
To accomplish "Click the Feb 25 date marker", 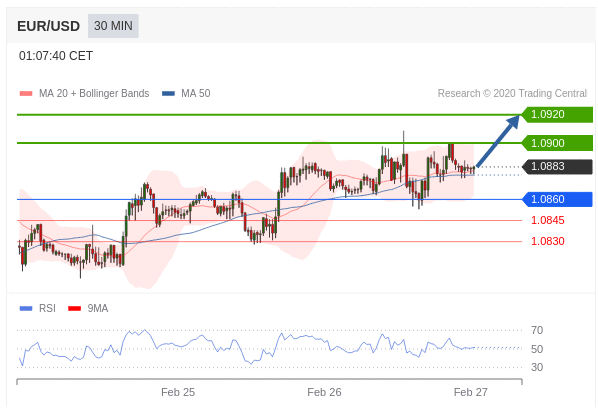I will (178, 392).
